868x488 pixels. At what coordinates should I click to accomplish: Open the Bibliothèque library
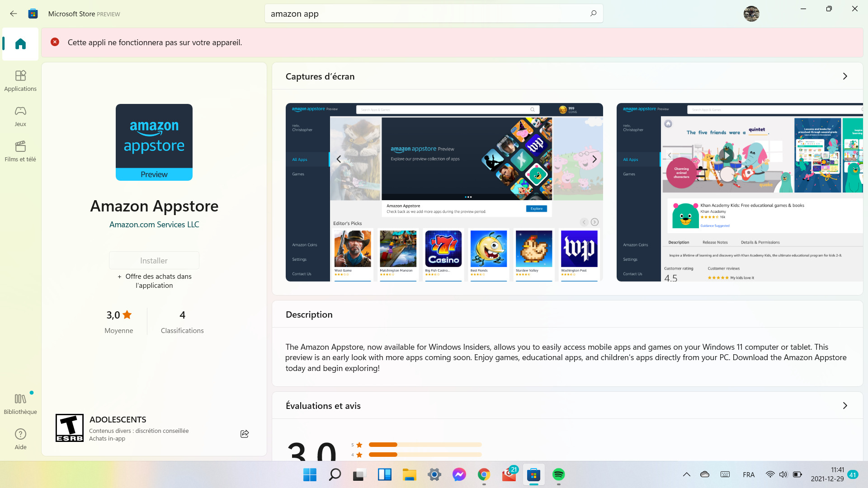coord(20,404)
